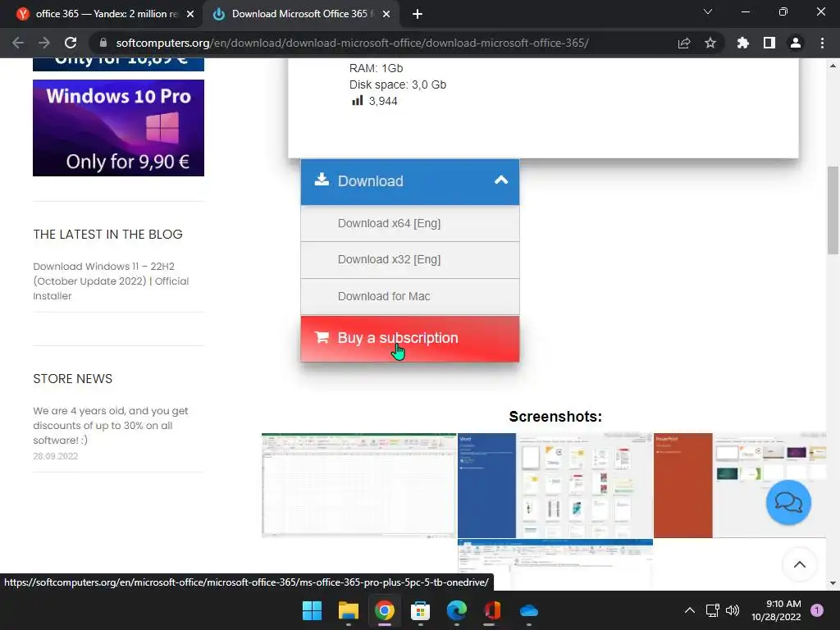Open the PowerPoint screenshot thumbnail
Image resolution: width=840 pixels, height=630 pixels.
740,485
